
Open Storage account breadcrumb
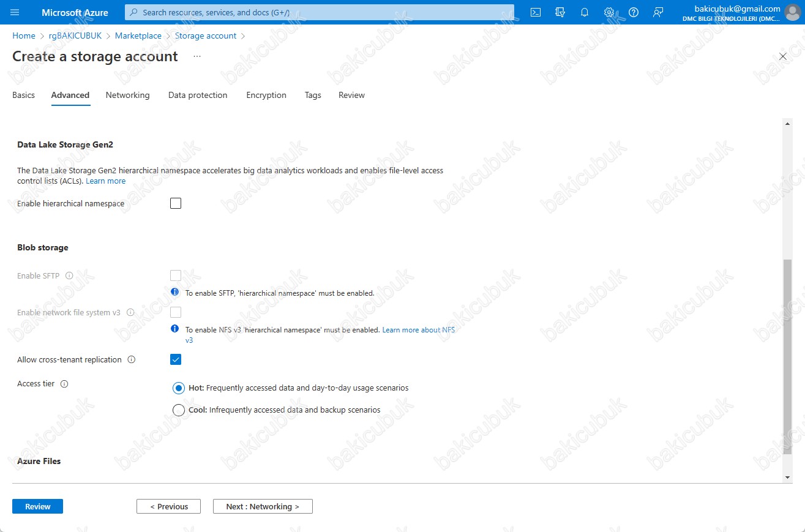pyautogui.click(x=206, y=36)
